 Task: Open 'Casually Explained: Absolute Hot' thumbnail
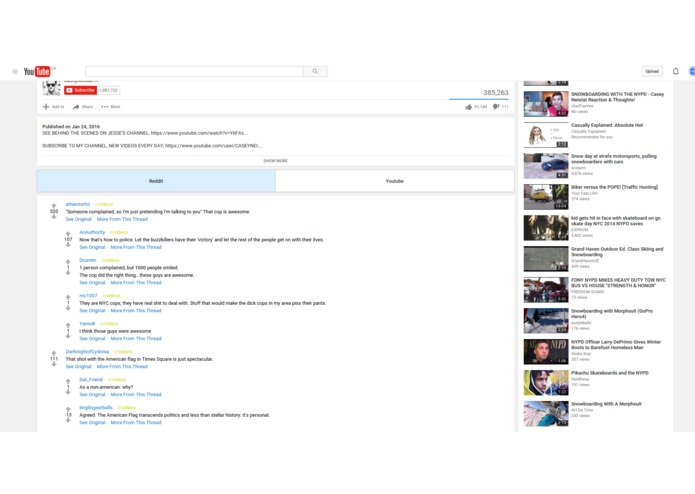pos(546,135)
